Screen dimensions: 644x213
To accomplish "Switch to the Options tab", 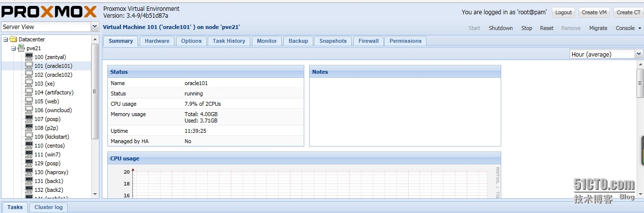I will coord(191,41).
